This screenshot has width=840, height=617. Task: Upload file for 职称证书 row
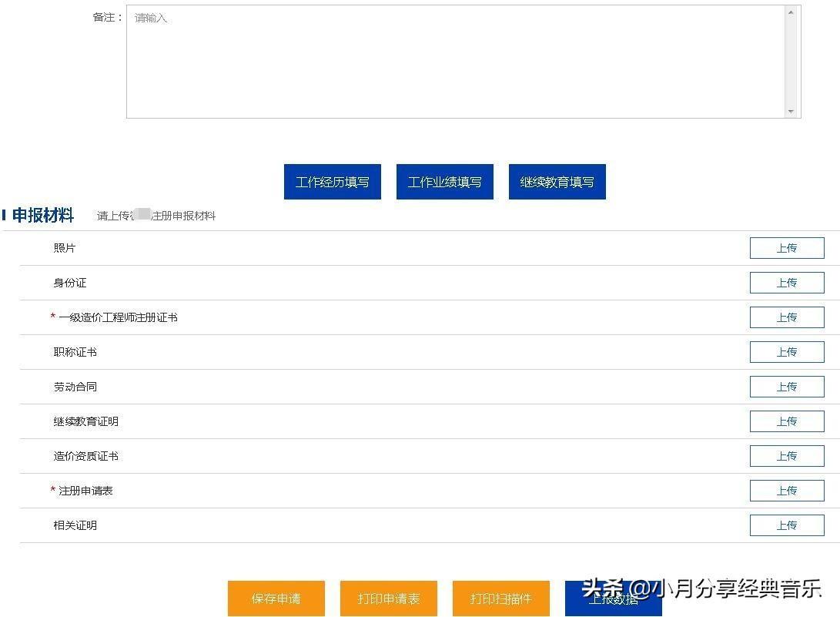point(786,352)
